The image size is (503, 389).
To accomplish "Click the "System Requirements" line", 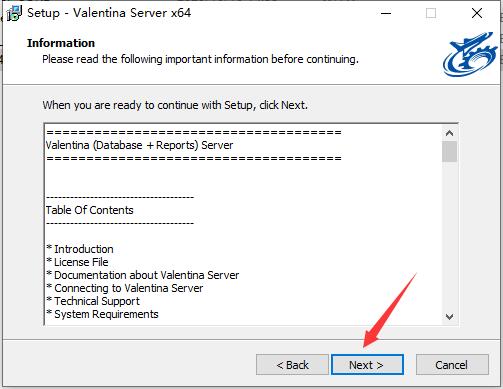I will 102,314.
